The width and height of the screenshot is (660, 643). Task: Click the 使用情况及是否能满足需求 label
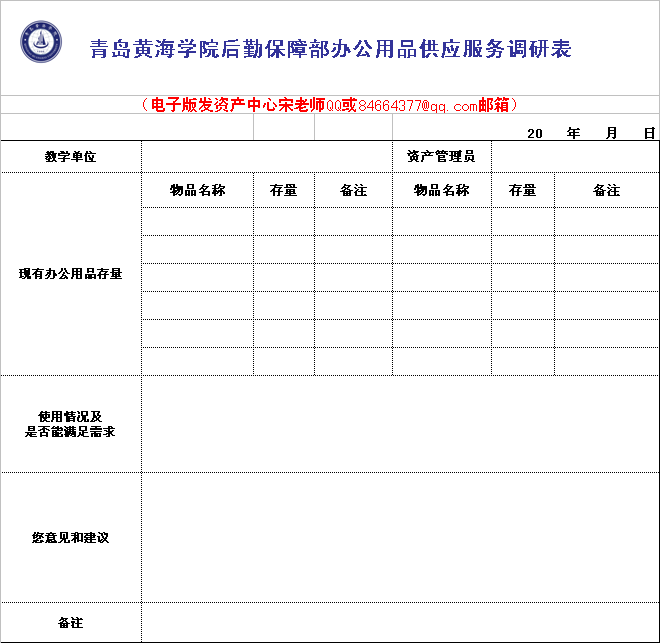point(70,424)
